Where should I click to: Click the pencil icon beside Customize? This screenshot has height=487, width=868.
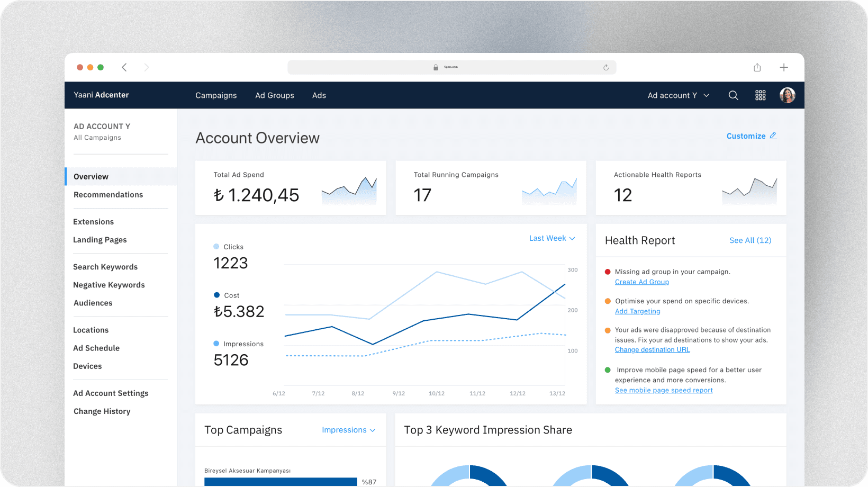pyautogui.click(x=773, y=136)
